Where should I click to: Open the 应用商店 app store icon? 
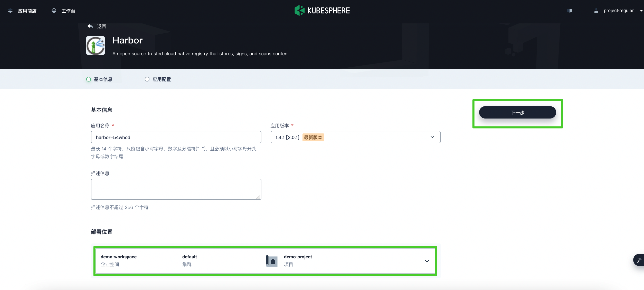pos(10,11)
